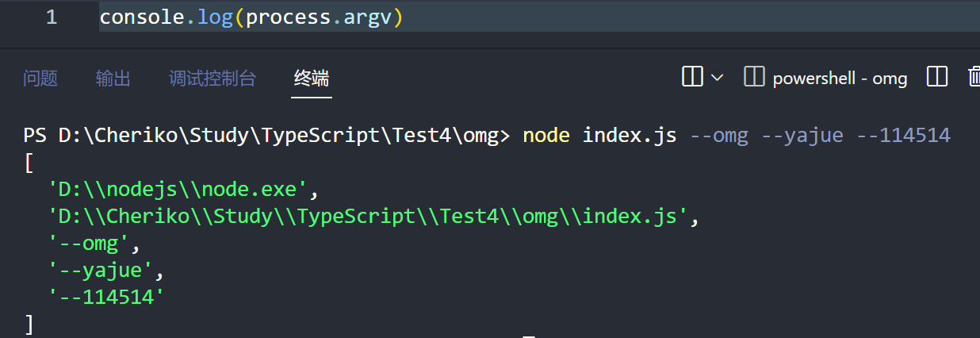Click the node index.js command text
980x338 pixels.
click(x=599, y=136)
